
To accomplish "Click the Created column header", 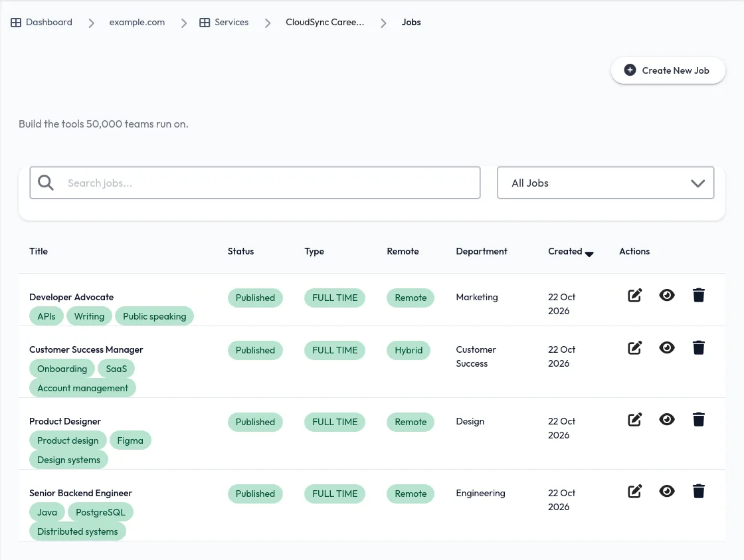I will click(565, 251).
